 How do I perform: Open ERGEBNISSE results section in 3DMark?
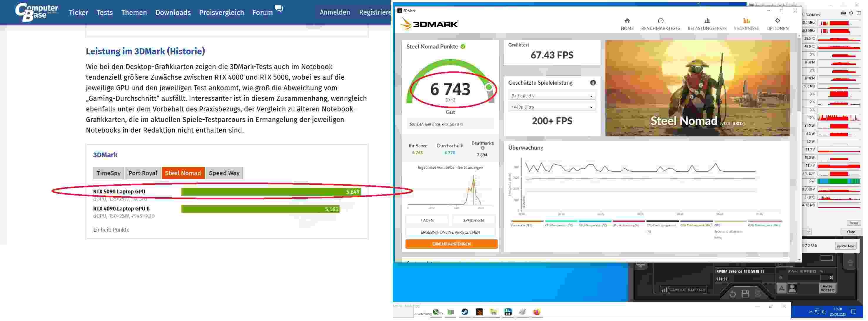(746, 24)
